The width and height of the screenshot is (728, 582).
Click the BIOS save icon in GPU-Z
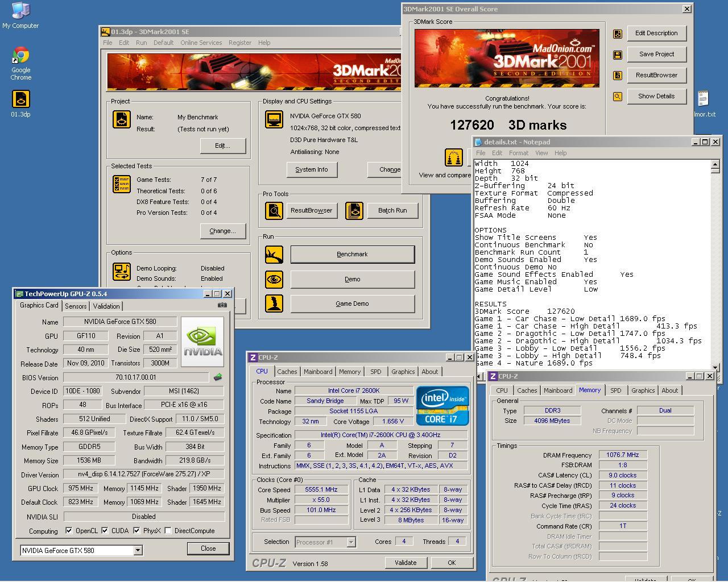217,377
